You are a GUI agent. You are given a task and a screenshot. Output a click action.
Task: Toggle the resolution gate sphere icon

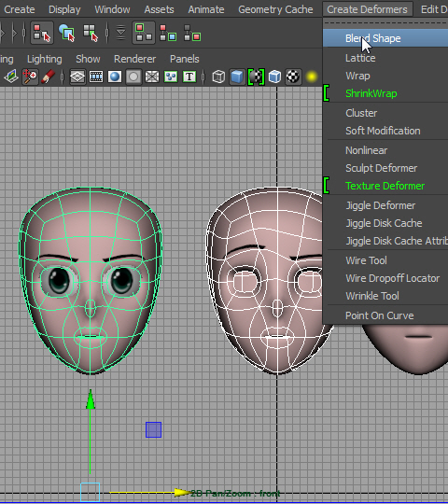pyautogui.click(x=115, y=77)
